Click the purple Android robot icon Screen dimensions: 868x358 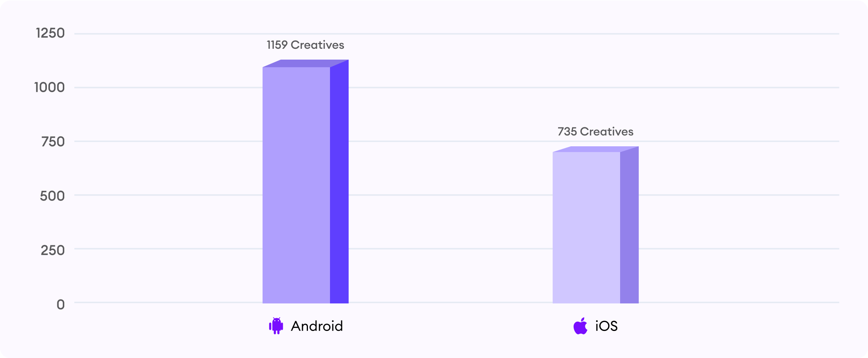click(x=276, y=326)
